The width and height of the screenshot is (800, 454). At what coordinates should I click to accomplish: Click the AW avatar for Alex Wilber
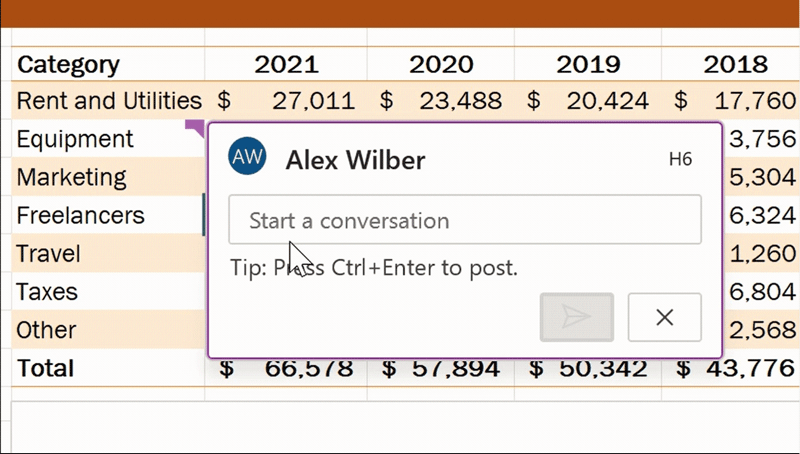247,156
